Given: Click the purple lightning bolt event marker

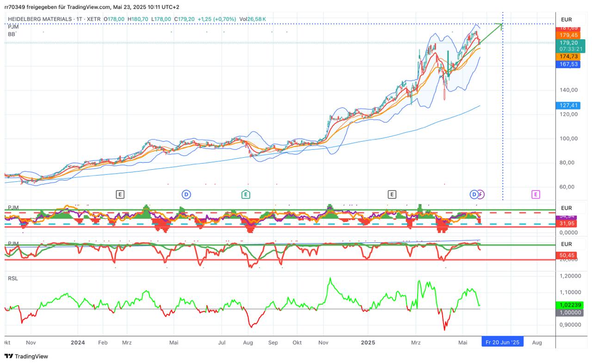Looking at the screenshot, I should pyautogui.click(x=481, y=194).
